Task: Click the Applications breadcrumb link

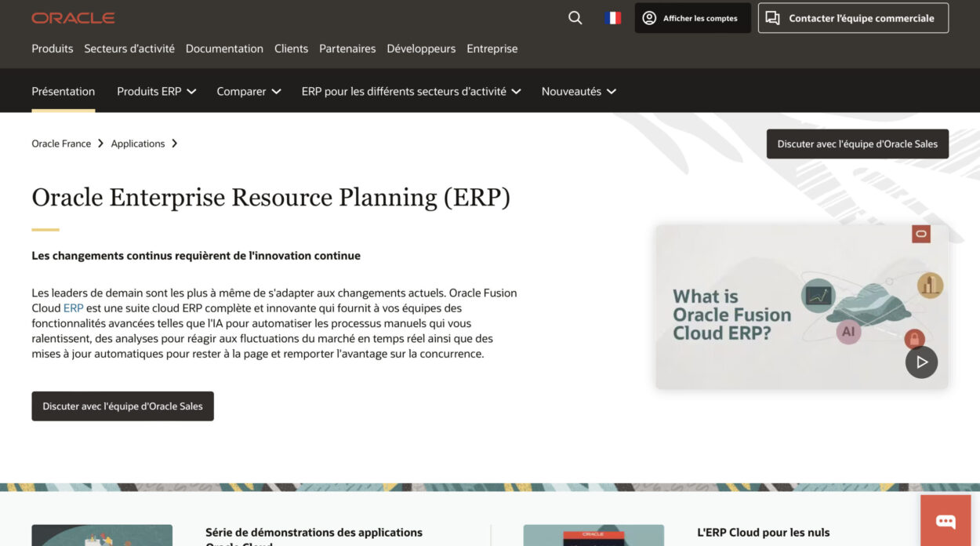Action: (138, 144)
